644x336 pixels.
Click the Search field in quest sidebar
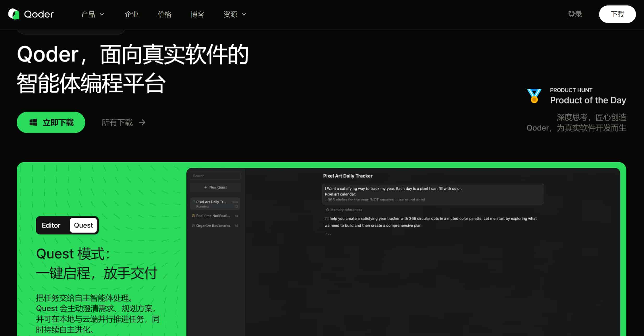[215, 176]
